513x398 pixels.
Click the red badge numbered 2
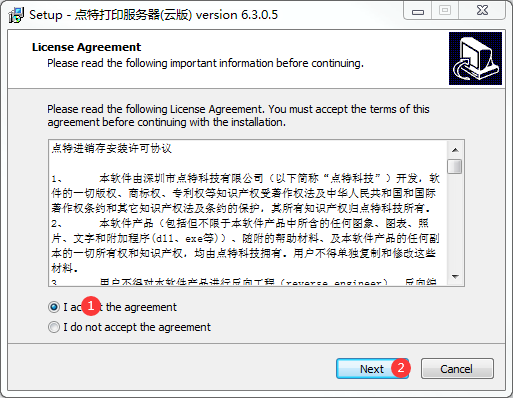pos(401,368)
